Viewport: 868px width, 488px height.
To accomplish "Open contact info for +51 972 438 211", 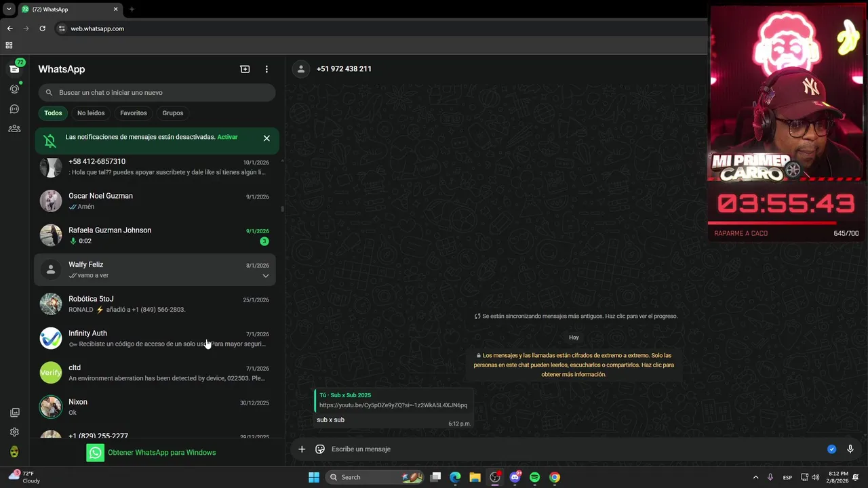I will tap(344, 69).
